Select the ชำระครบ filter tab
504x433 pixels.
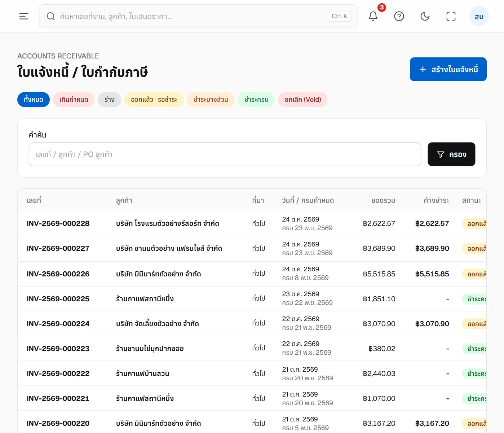click(x=256, y=100)
